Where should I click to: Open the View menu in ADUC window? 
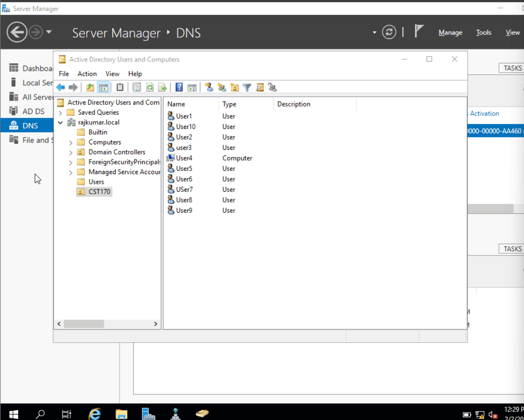112,74
